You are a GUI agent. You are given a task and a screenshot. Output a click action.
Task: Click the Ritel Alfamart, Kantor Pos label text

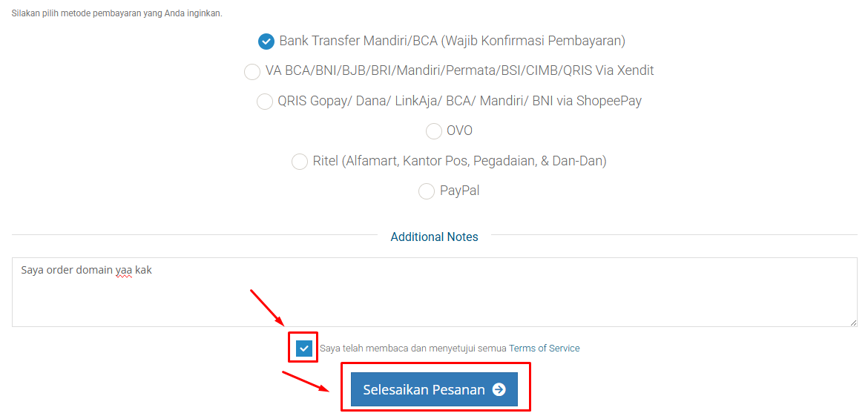click(459, 161)
